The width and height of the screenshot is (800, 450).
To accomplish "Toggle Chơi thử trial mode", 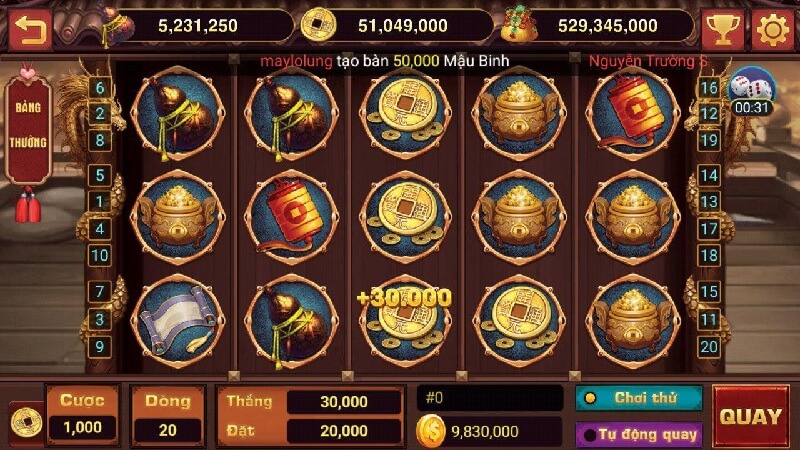I will tap(639, 398).
